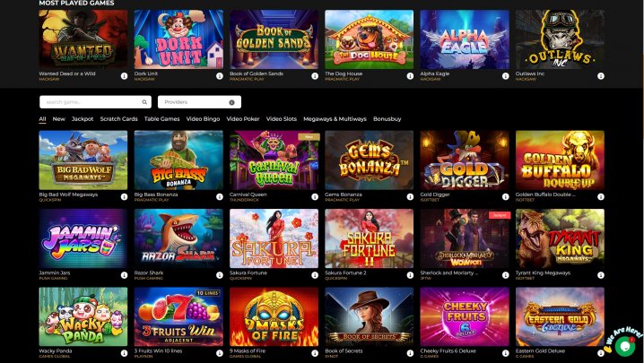Open info icon for Wanted Dead or a Wild
Screen dimensions: 644x363
point(124,76)
